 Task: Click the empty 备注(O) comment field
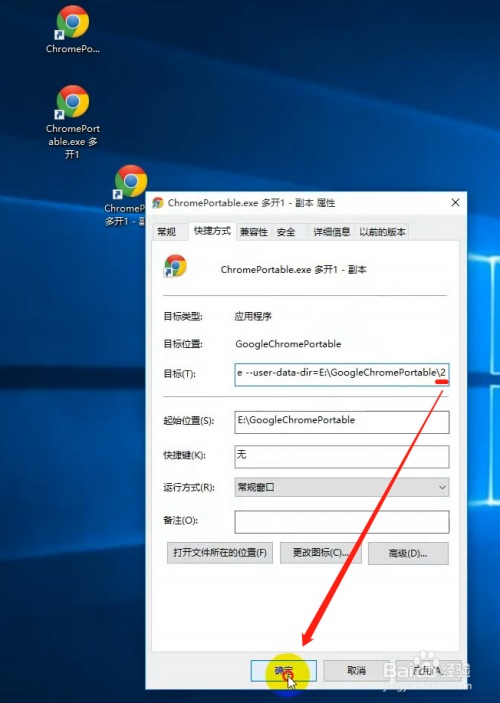(342, 522)
